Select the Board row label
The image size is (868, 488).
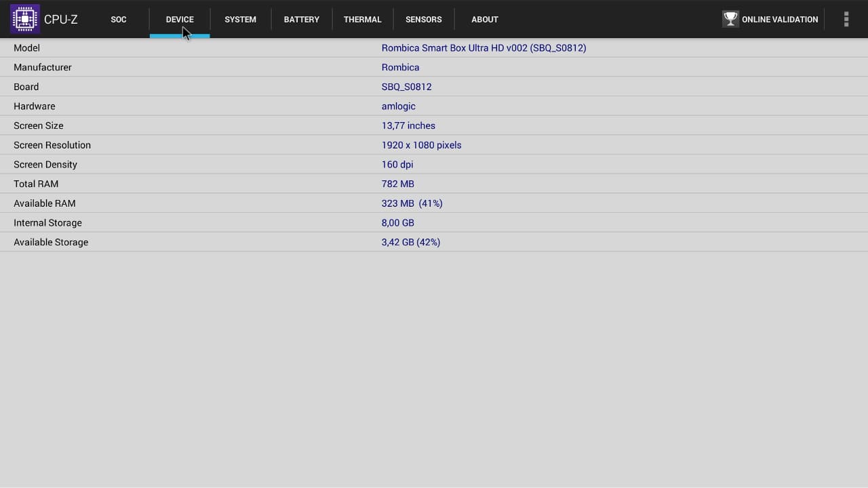[x=26, y=87]
